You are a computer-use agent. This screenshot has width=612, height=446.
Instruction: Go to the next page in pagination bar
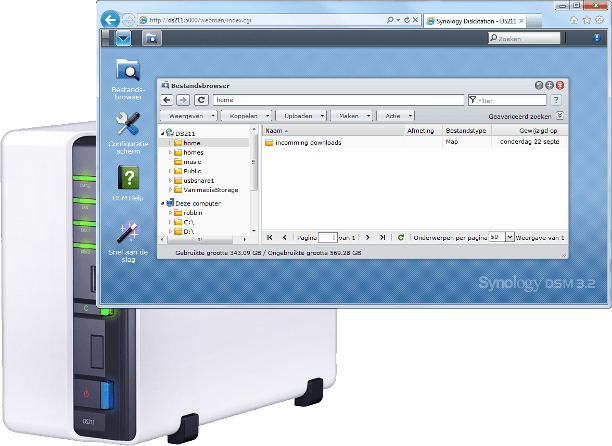[x=367, y=237]
